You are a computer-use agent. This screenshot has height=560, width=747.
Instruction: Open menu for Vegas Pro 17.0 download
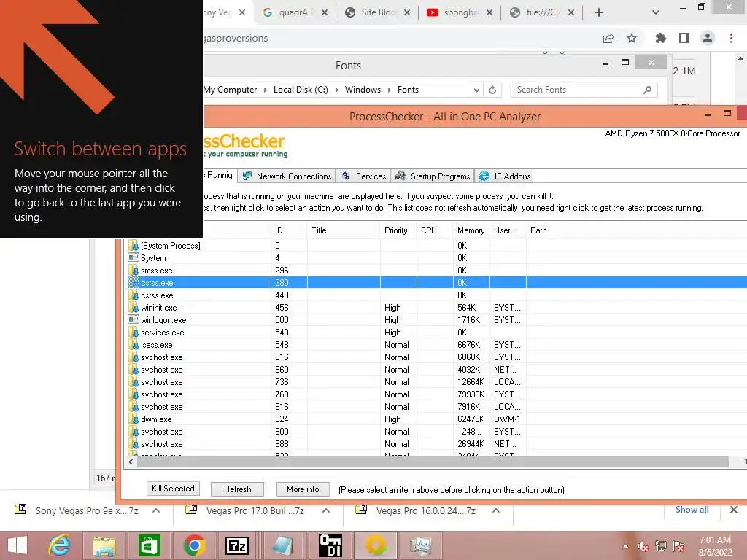(326, 511)
